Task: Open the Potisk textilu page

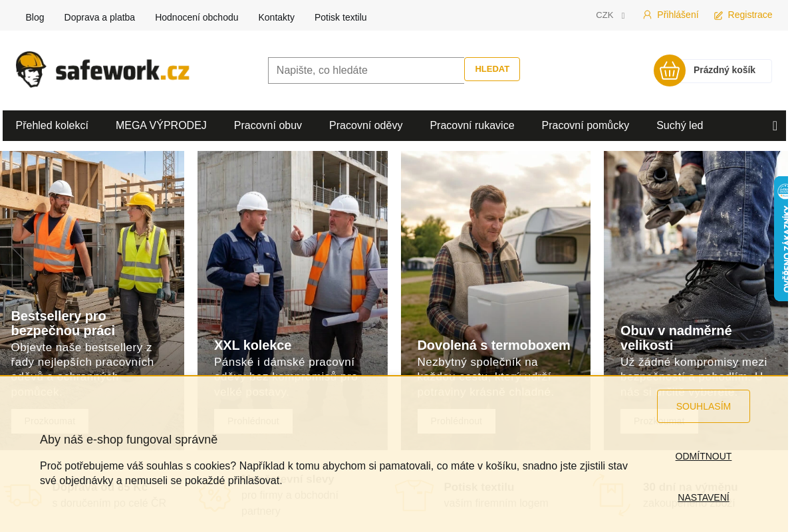Action: [340, 17]
